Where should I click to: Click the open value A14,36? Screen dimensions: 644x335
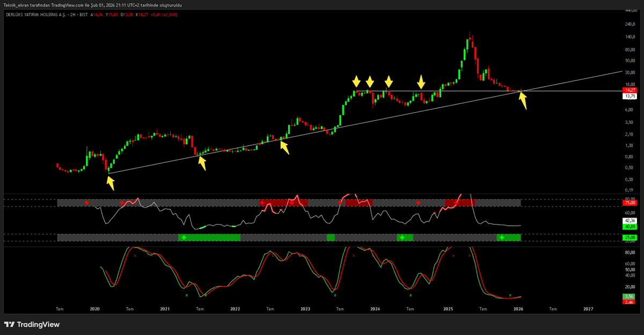click(97, 14)
